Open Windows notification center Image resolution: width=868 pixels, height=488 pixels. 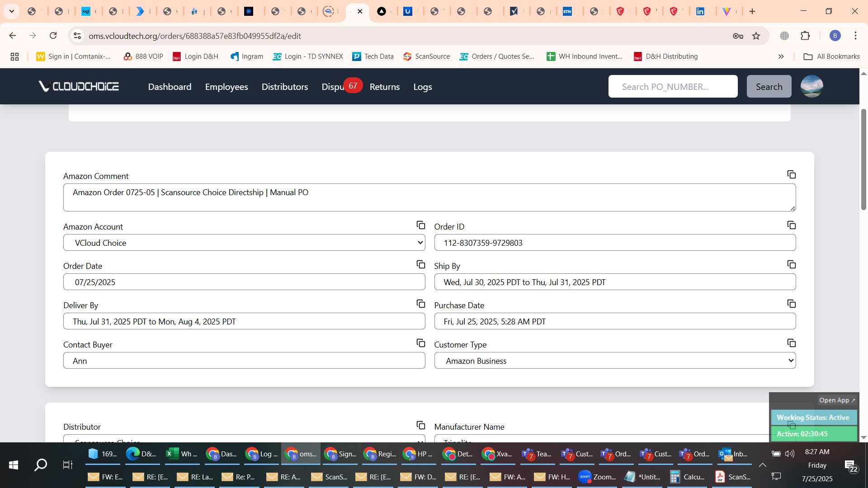pyautogui.click(x=850, y=465)
